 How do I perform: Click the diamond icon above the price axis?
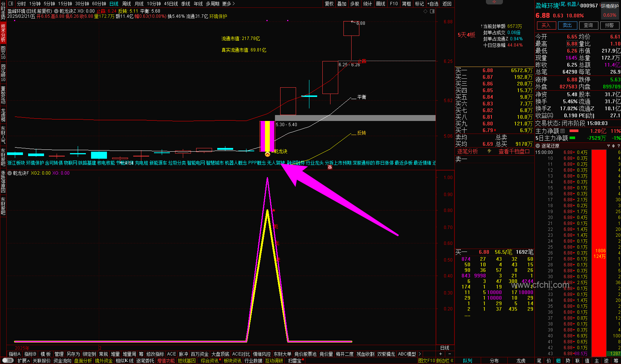(x=425, y=11)
